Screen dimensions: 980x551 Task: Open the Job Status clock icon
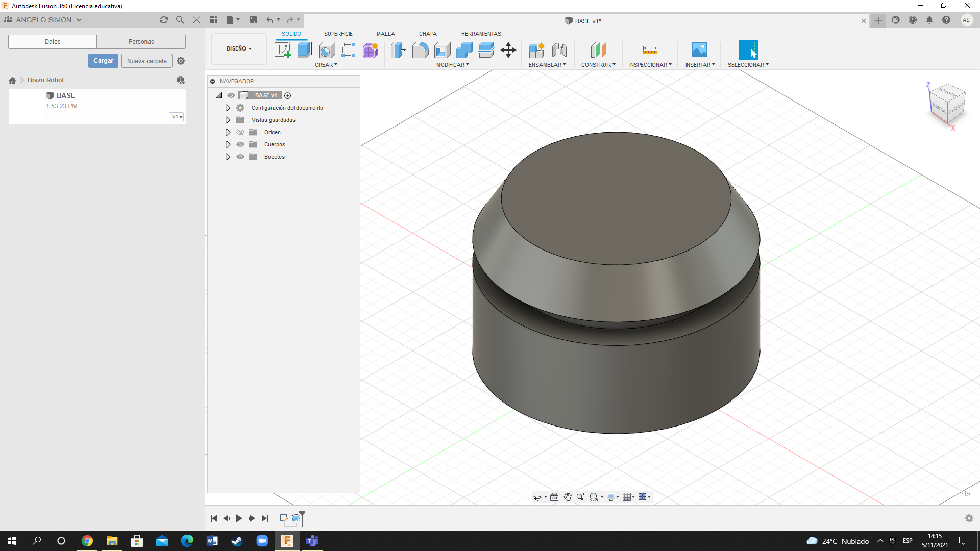pos(913,20)
